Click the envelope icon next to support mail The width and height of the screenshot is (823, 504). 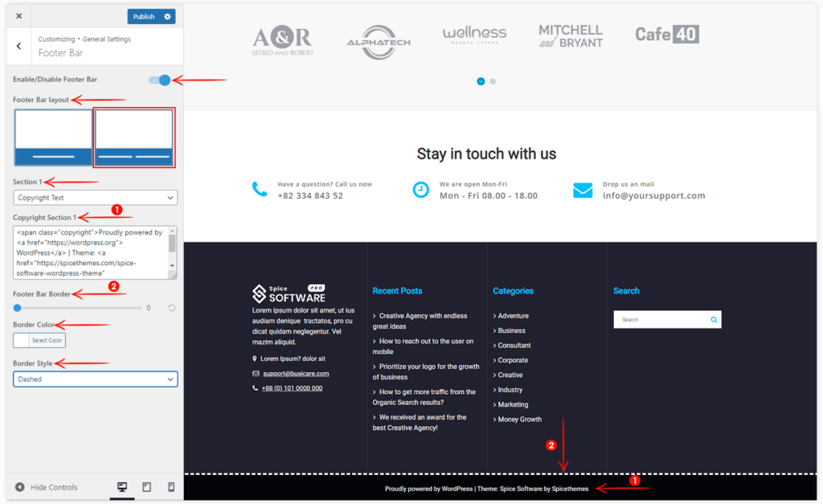pyautogui.click(x=582, y=190)
